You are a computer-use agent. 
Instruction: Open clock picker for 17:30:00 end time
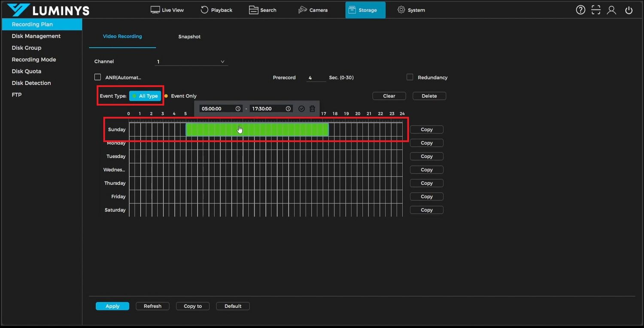288,109
